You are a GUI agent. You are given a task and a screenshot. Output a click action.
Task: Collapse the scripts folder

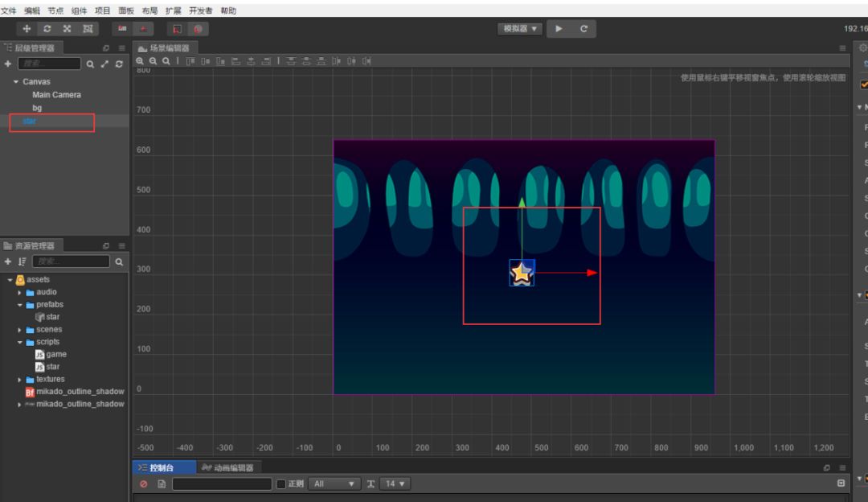(x=20, y=342)
